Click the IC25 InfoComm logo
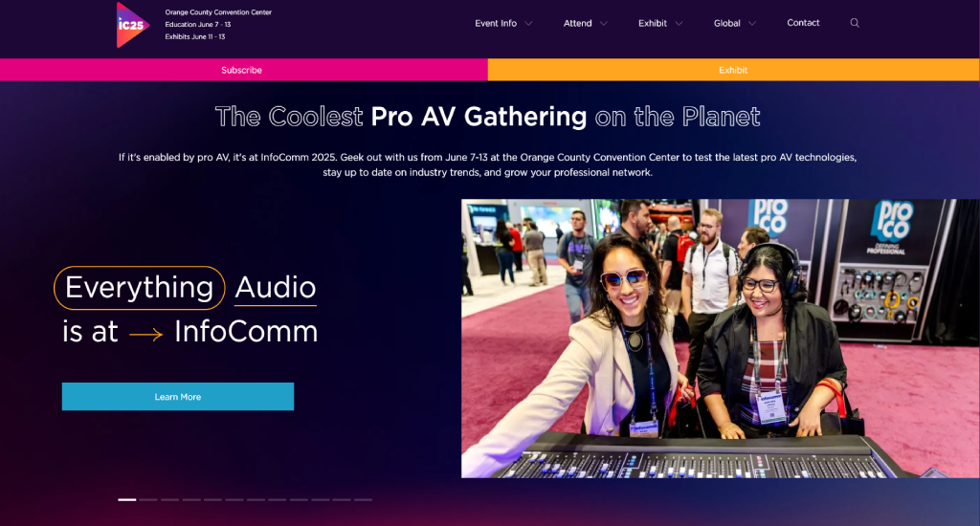980x526 pixels. point(132,25)
